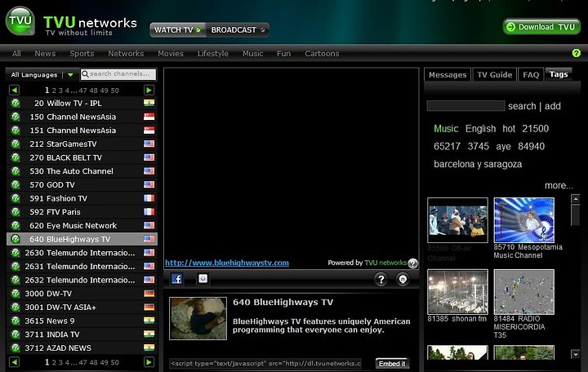The width and height of the screenshot is (588, 372).
Task: Click the TVU icon beside 570 GOD TV
Action: tap(16, 184)
